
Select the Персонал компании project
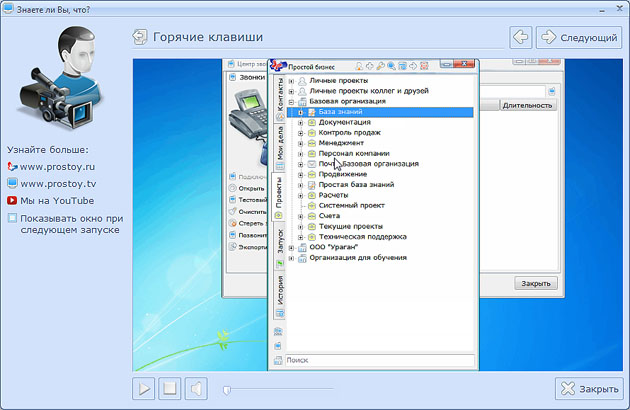[354, 154]
